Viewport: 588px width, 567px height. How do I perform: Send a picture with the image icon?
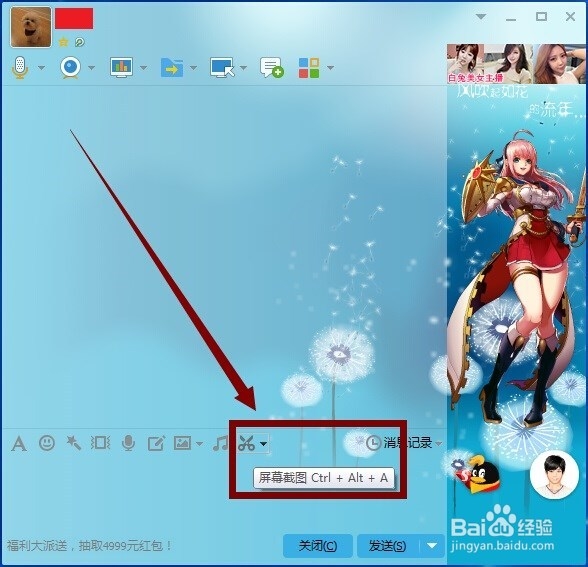point(183,443)
